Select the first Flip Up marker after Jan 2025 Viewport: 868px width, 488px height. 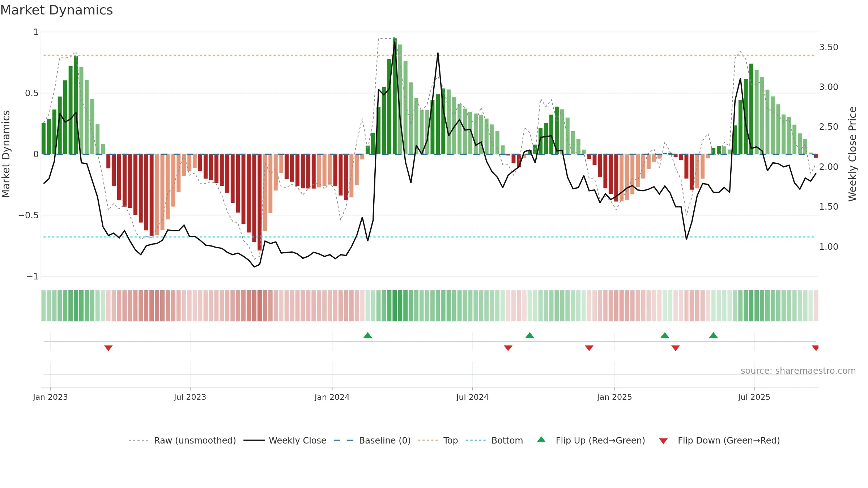665,335
